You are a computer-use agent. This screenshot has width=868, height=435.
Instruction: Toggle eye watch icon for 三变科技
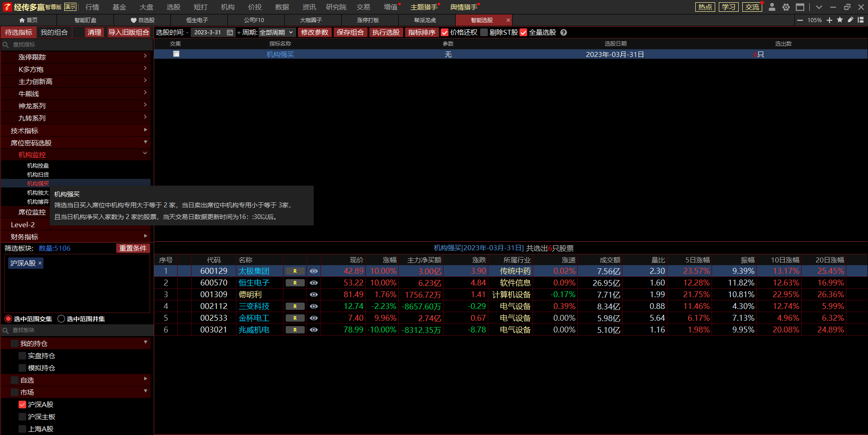click(314, 306)
